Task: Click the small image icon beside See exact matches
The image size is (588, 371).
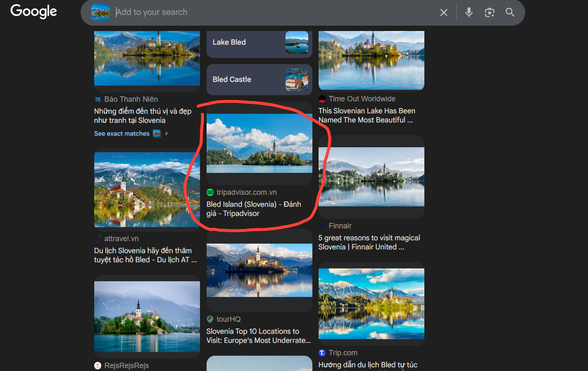Action: pos(157,133)
